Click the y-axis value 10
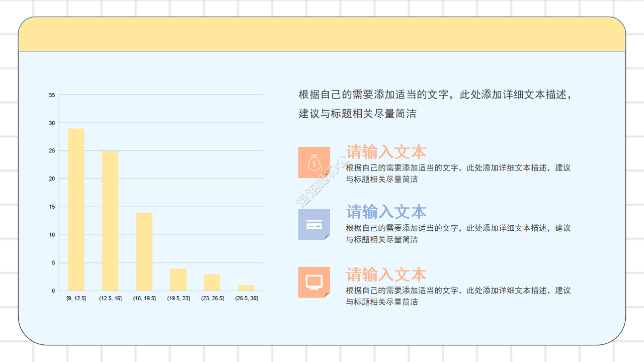 [52, 235]
